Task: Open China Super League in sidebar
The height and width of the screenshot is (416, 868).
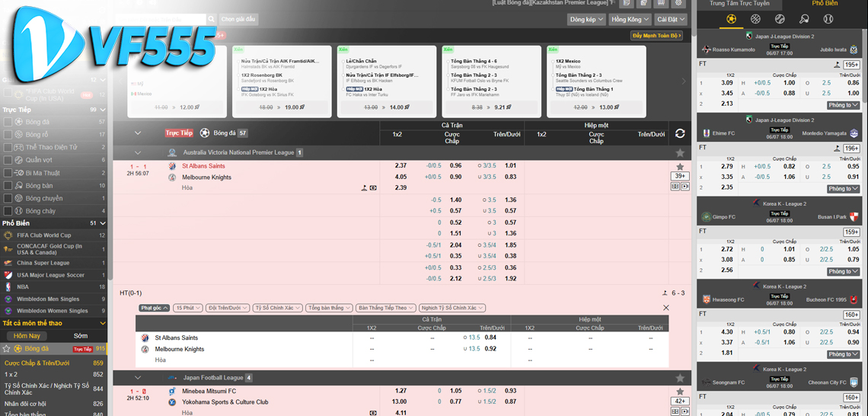Action: coord(54,263)
